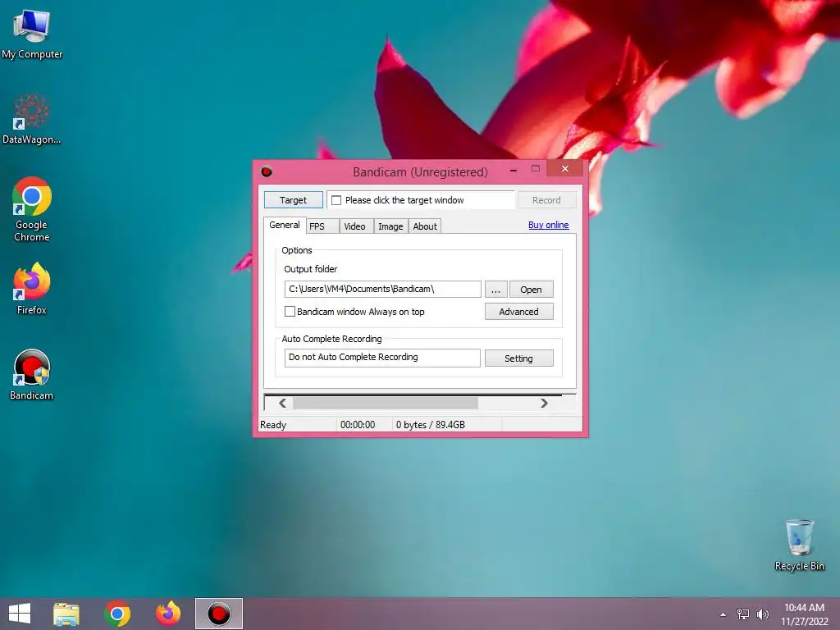This screenshot has width=840, height=630.
Task: Show hidden system tray icons
Action: [724, 614]
